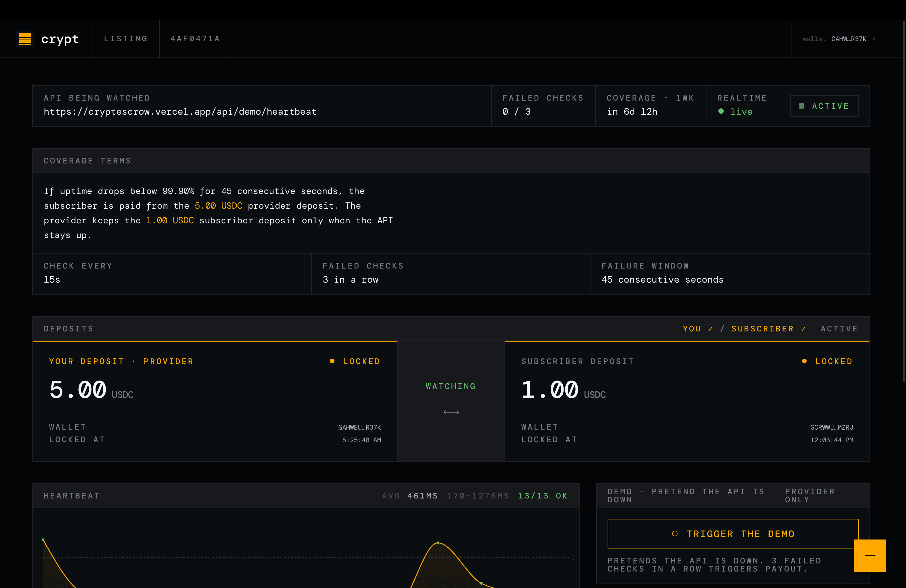Click the page vertical scrollbar

click(x=904, y=201)
